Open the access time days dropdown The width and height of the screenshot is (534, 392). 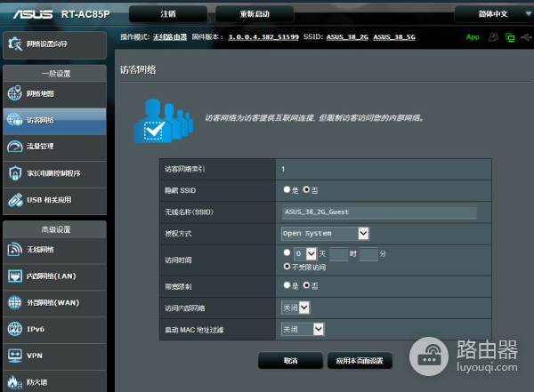(305, 254)
